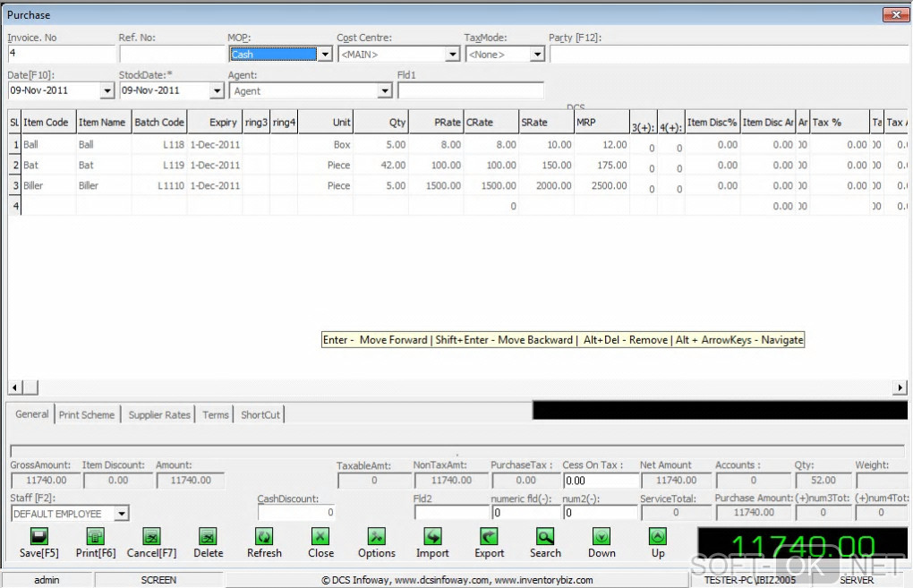Expand the Cost Centre <MAIN> dropdown
913x588 pixels.
click(x=452, y=54)
